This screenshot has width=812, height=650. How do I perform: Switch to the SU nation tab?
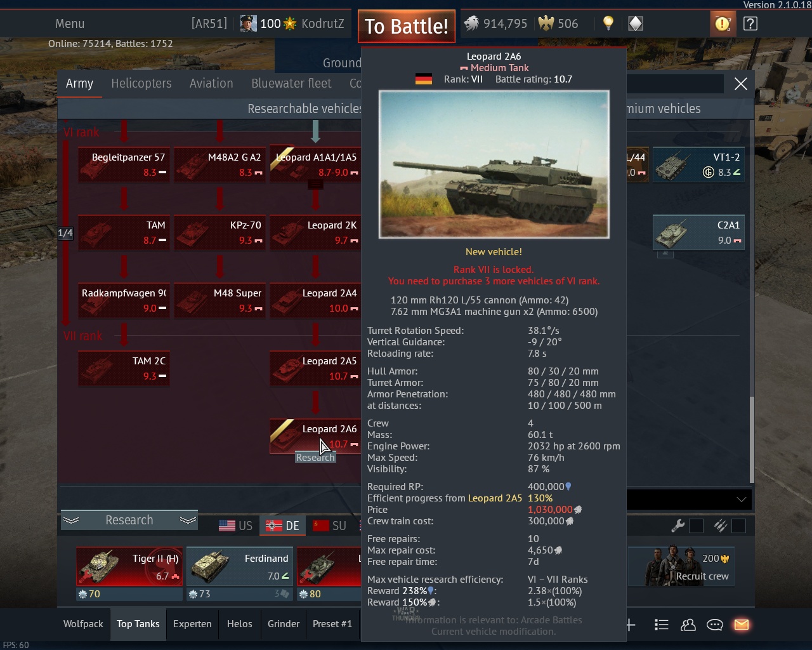[x=330, y=526]
